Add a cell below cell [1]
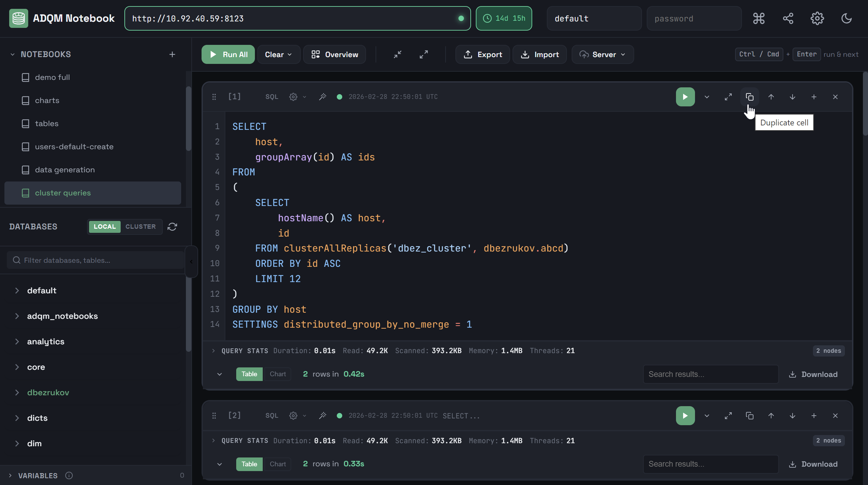The image size is (868, 485). [x=814, y=97]
